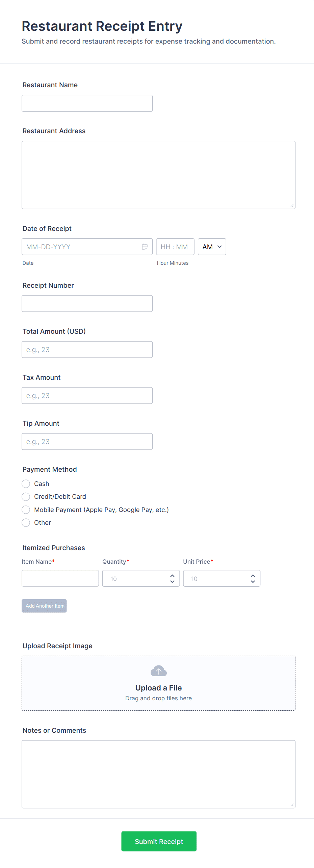The height and width of the screenshot is (868, 314).
Task: Decrease the Quantity stepper value
Action: tap(172, 582)
